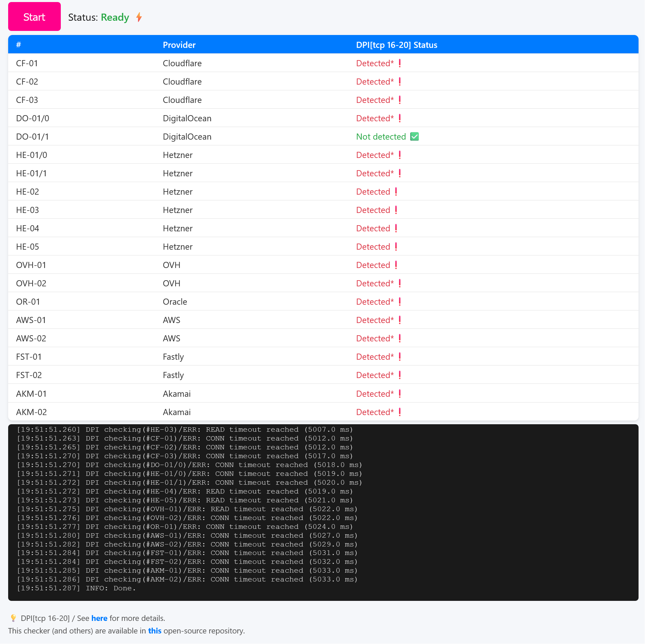Image resolution: width=645 pixels, height=644 pixels.
Task: Click the exclamation icon in the AWS-01 row
Action: click(x=400, y=320)
